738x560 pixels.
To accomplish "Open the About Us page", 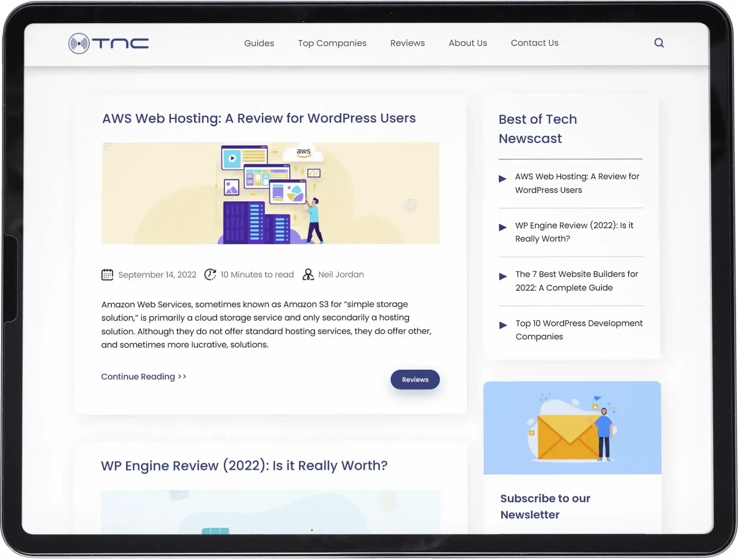I will pyautogui.click(x=468, y=43).
